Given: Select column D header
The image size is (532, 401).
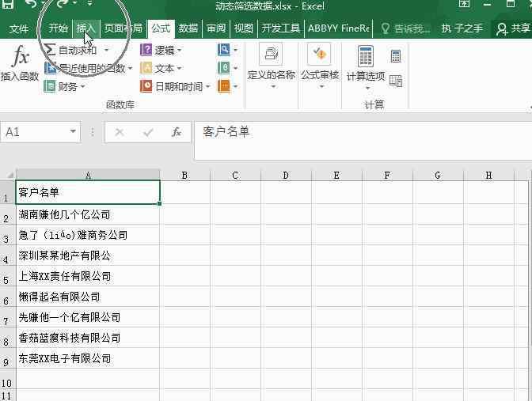Looking at the screenshot, I should tap(286, 176).
